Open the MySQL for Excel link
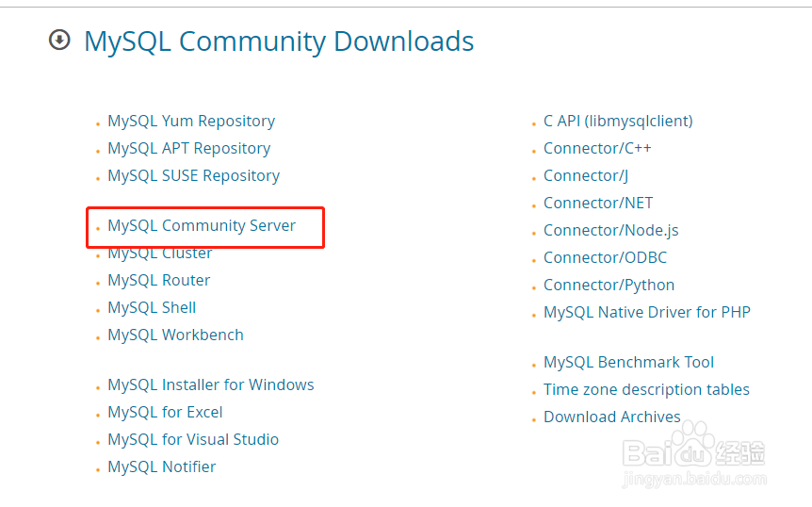 coord(165,412)
